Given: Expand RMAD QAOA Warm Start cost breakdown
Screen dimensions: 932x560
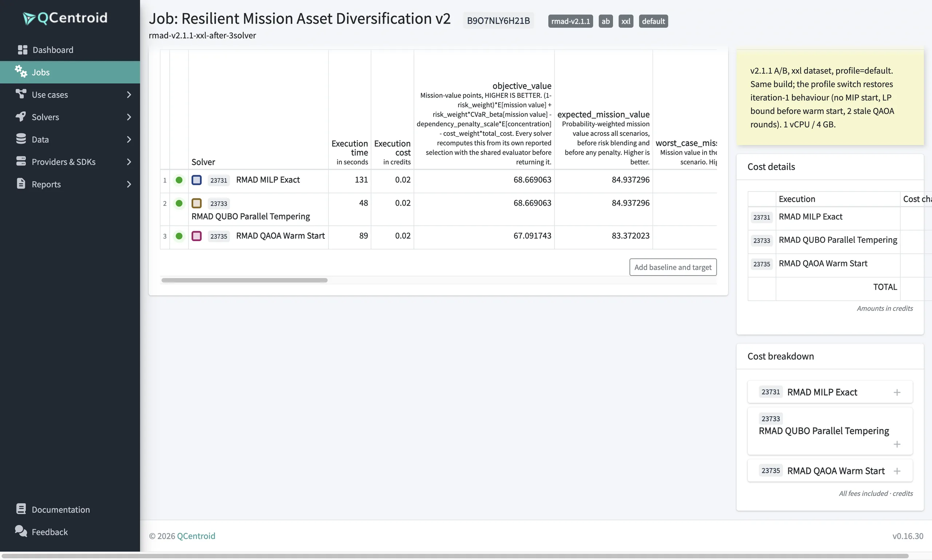Looking at the screenshot, I should (x=897, y=471).
